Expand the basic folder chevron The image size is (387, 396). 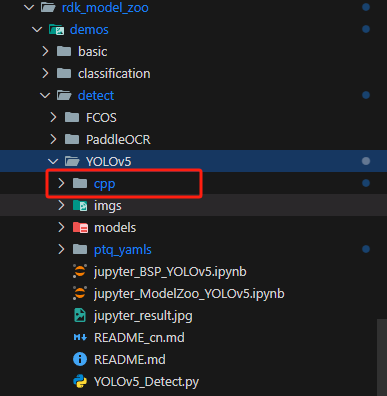pos(45,51)
